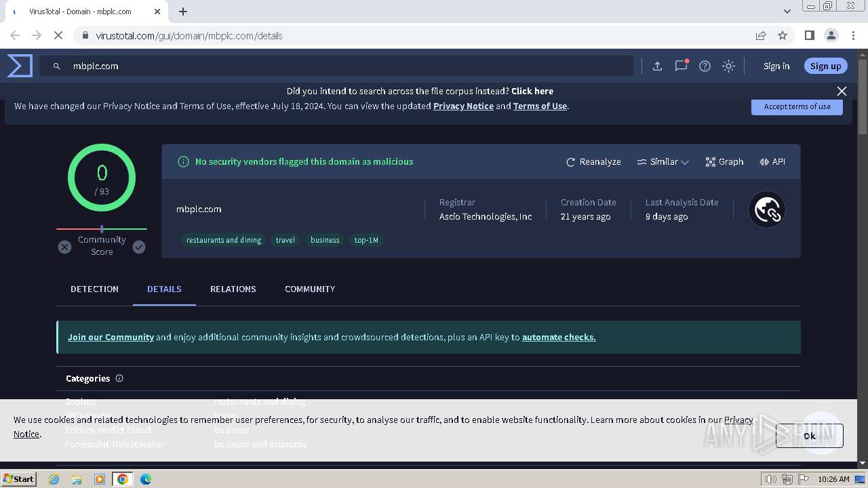
Task: Bookmark this page with star icon
Action: coord(783,35)
